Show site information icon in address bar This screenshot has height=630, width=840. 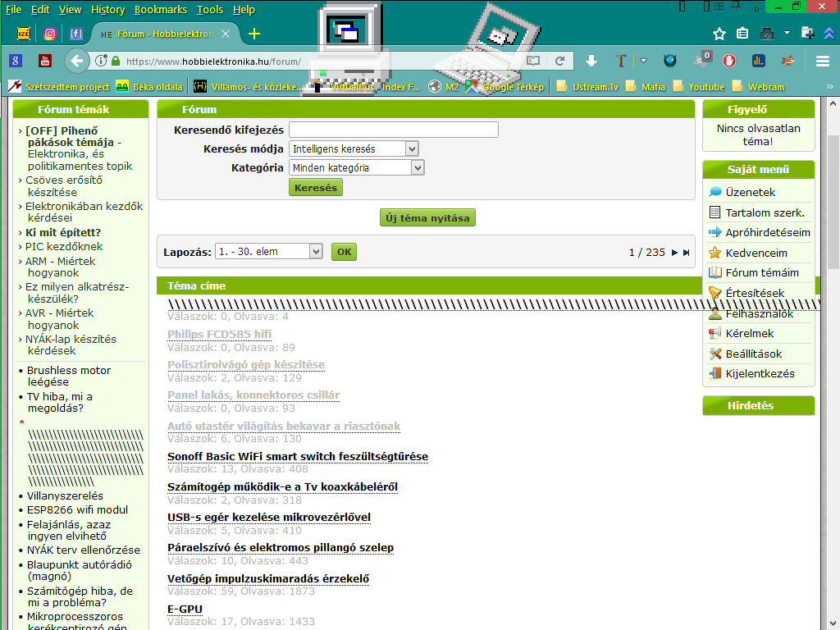[x=101, y=61]
